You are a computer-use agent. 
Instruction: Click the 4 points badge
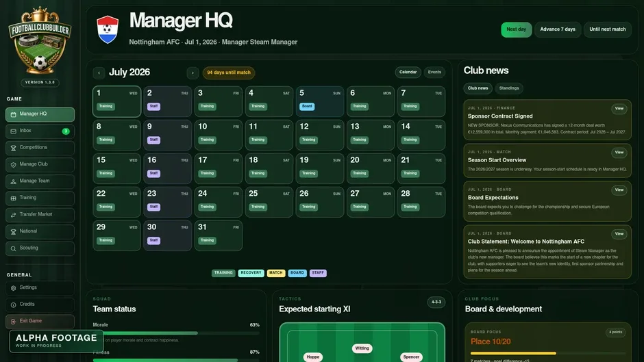[615, 332]
